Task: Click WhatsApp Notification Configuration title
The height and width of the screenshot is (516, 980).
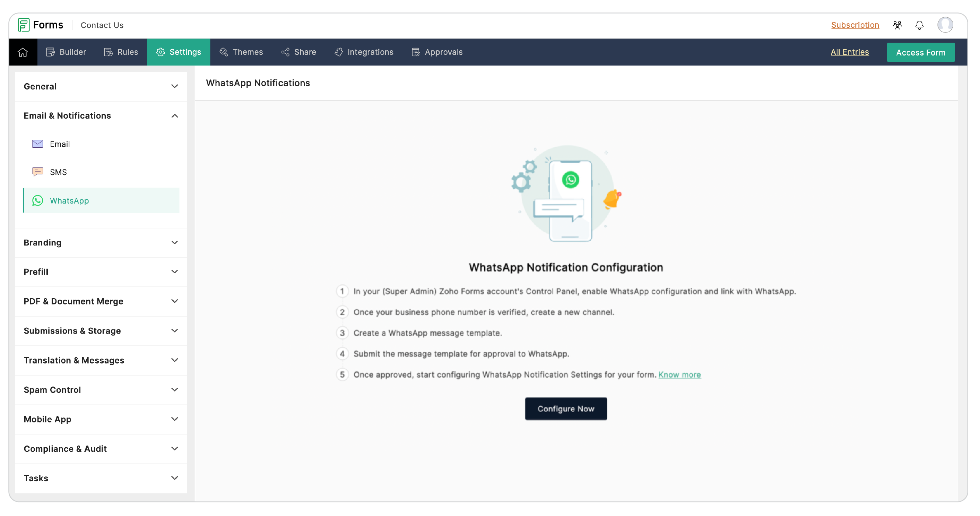Action: pyautogui.click(x=566, y=268)
